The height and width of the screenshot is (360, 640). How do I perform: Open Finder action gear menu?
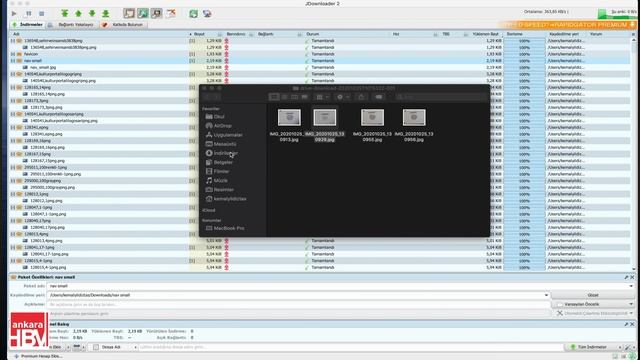tap(342, 97)
